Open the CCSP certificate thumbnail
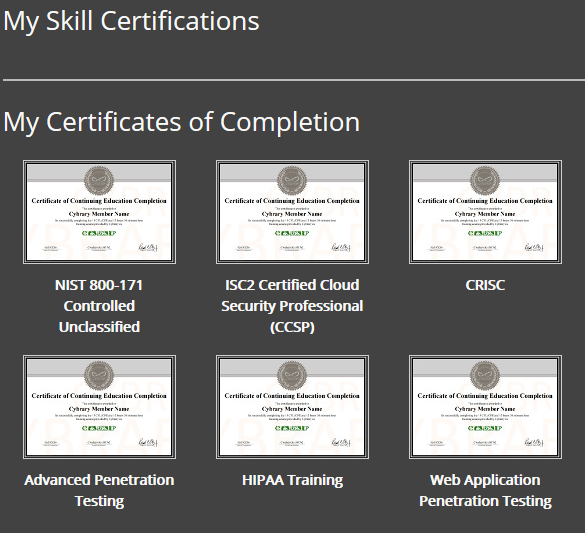Image resolution: width=585 pixels, height=533 pixels. pyautogui.click(x=292, y=212)
